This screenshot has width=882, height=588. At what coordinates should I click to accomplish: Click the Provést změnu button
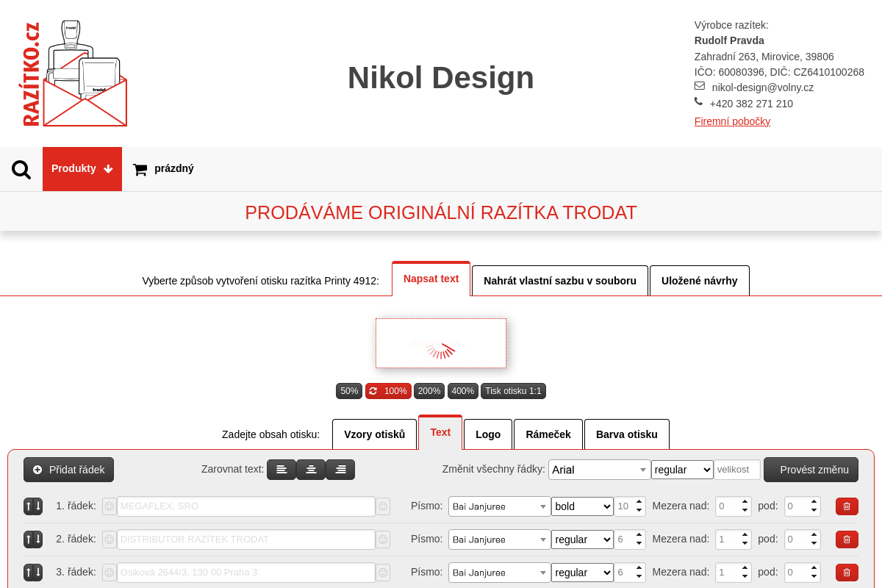[x=811, y=470]
